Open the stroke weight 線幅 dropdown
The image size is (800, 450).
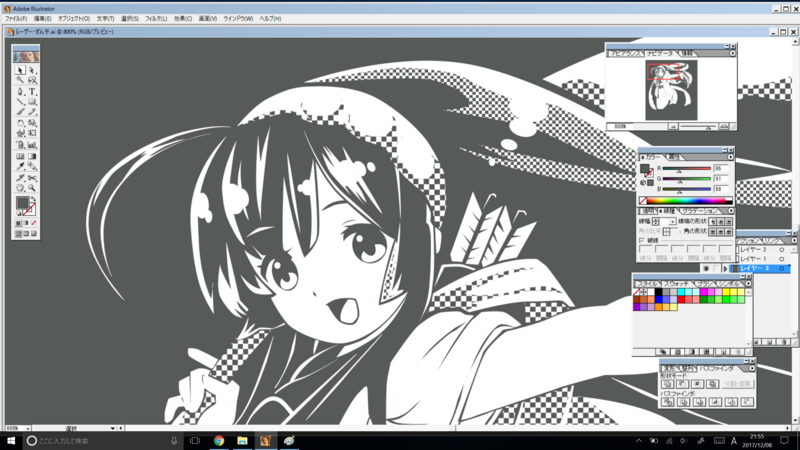[x=672, y=221]
